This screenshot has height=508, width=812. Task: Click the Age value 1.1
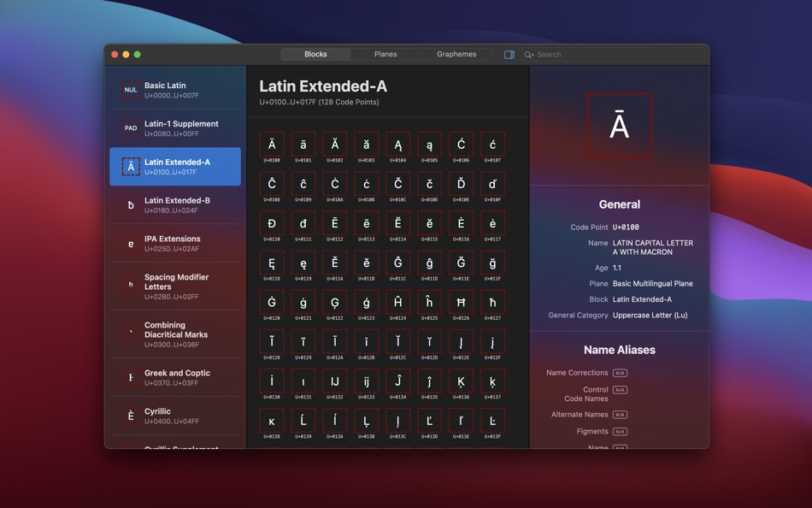tap(617, 268)
